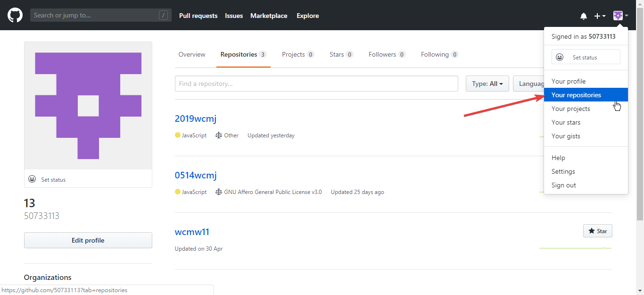Open the notifications bell icon
The image size is (644, 295).
[x=584, y=16]
